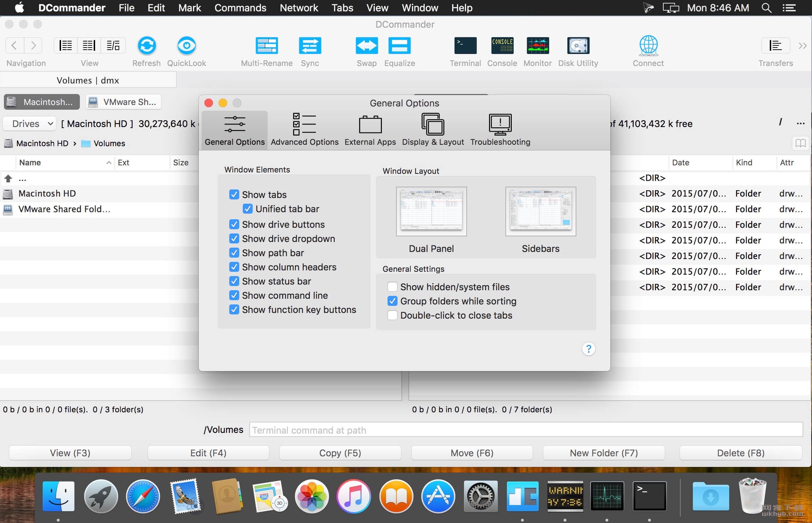Click the Copy (F5) button
Image resolution: width=812 pixels, height=523 pixels.
tap(340, 453)
